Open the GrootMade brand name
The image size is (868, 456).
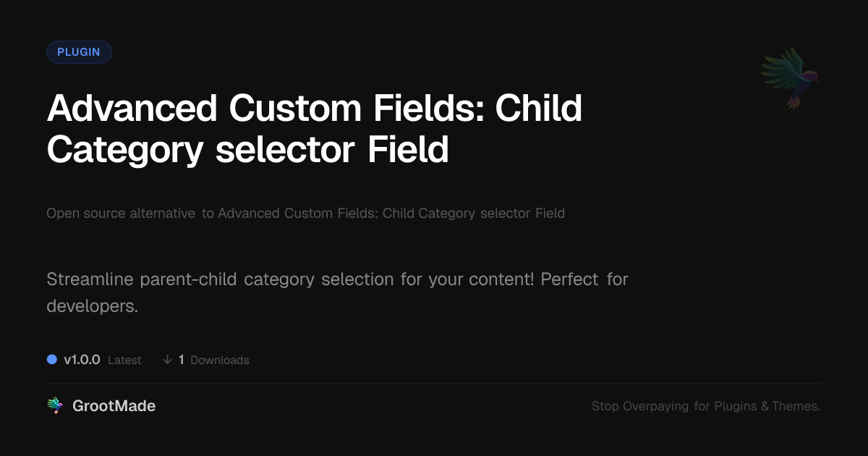click(114, 406)
